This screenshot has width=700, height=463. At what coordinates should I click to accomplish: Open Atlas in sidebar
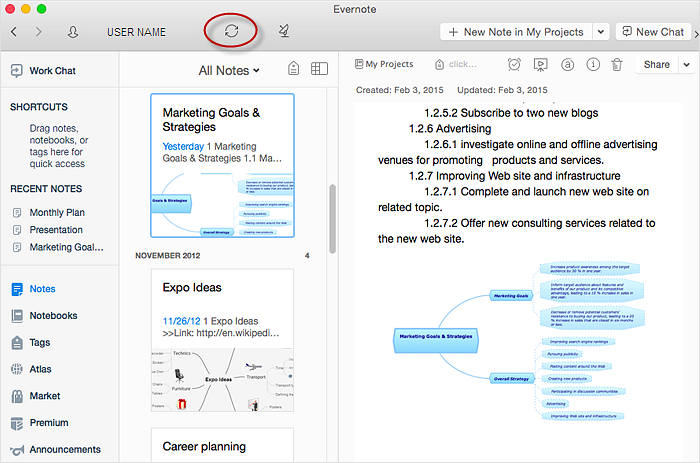31,369
